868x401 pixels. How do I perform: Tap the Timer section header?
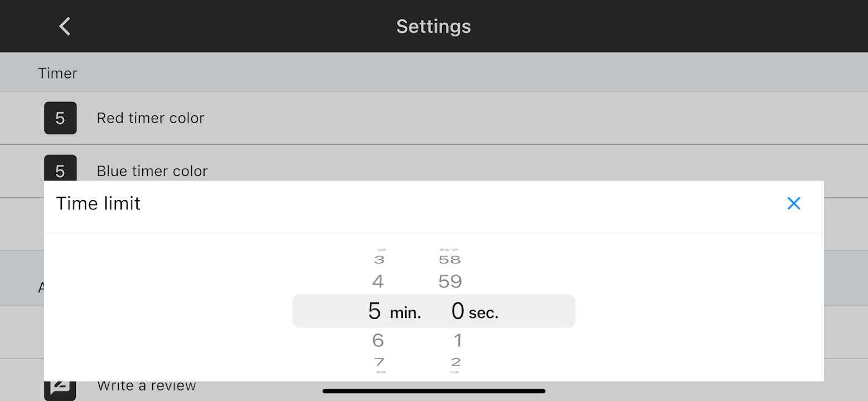tap(58, 73)
